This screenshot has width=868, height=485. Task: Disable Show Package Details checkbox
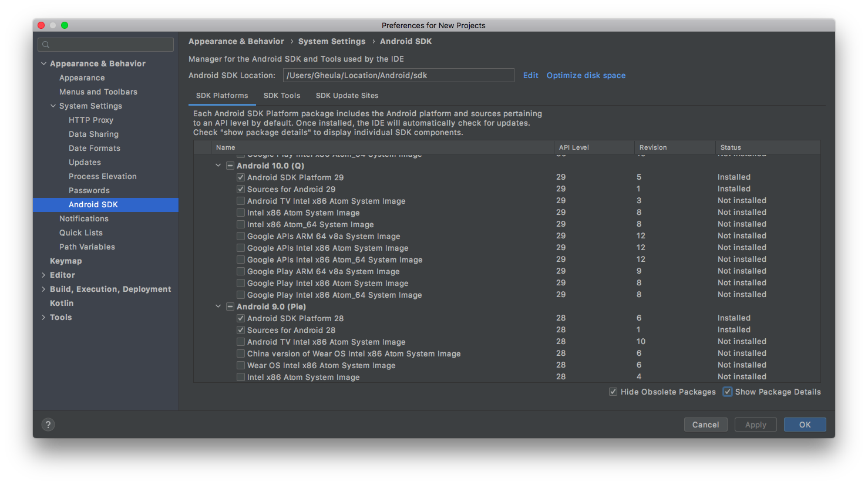(728, 392)
